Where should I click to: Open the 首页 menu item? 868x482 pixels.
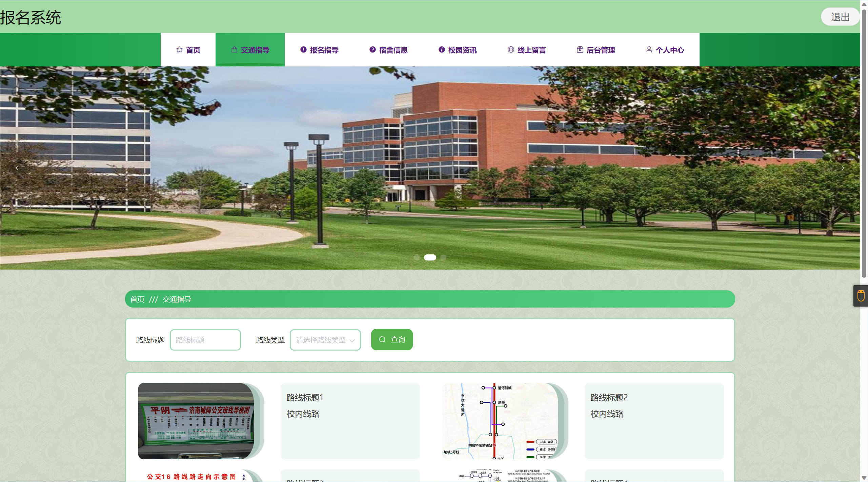[188, 50]
